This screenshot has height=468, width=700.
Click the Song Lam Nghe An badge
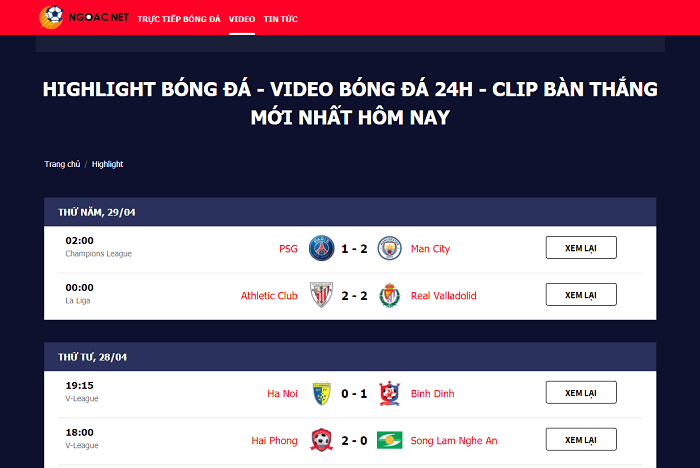pos(389,441)
